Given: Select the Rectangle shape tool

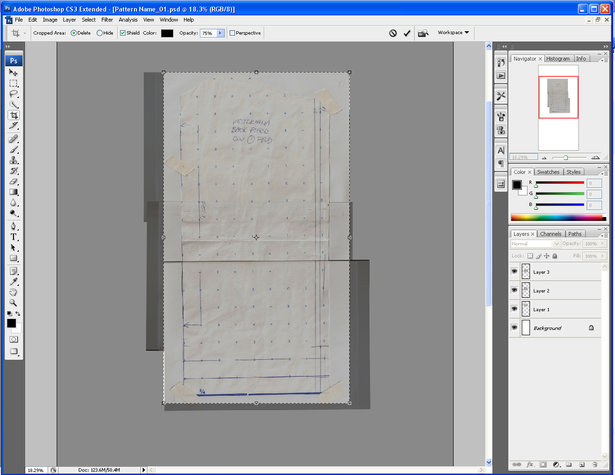Looking at the screenshot, I should pyautogui.click(x=13, y=258).
